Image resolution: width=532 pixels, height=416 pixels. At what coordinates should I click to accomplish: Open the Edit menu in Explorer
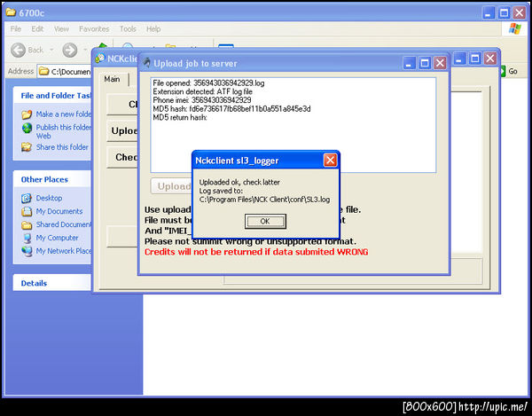37,29
